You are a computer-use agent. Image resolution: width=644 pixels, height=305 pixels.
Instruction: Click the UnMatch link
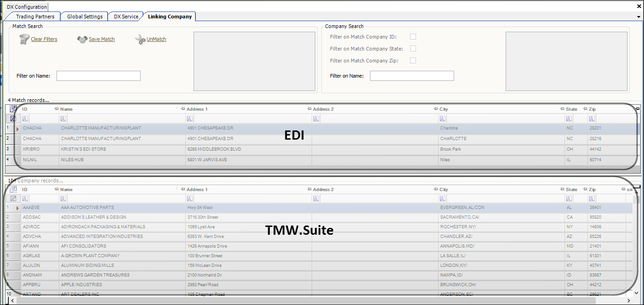click(156, 40)
